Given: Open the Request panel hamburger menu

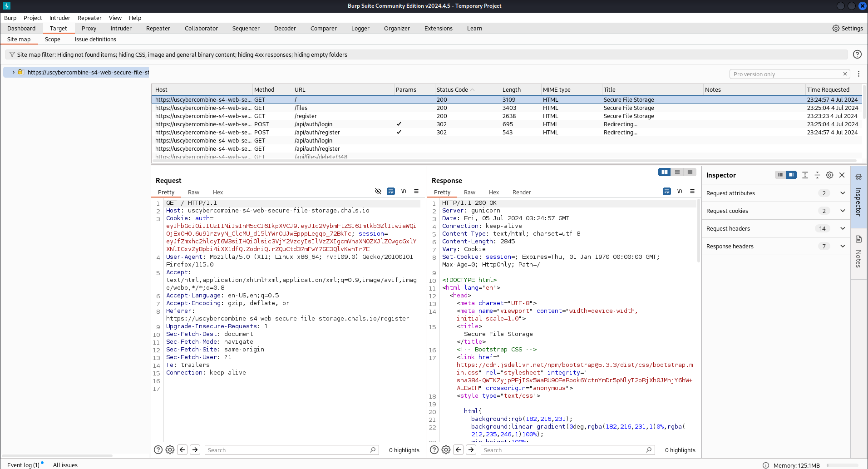Looking at the screenshot, I should [x=416, y=192].
